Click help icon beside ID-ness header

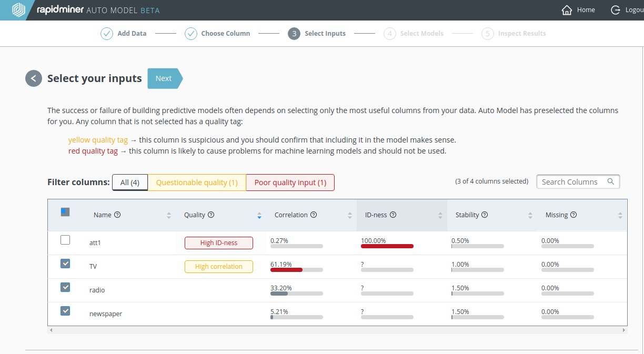click(x=393, y=215)
